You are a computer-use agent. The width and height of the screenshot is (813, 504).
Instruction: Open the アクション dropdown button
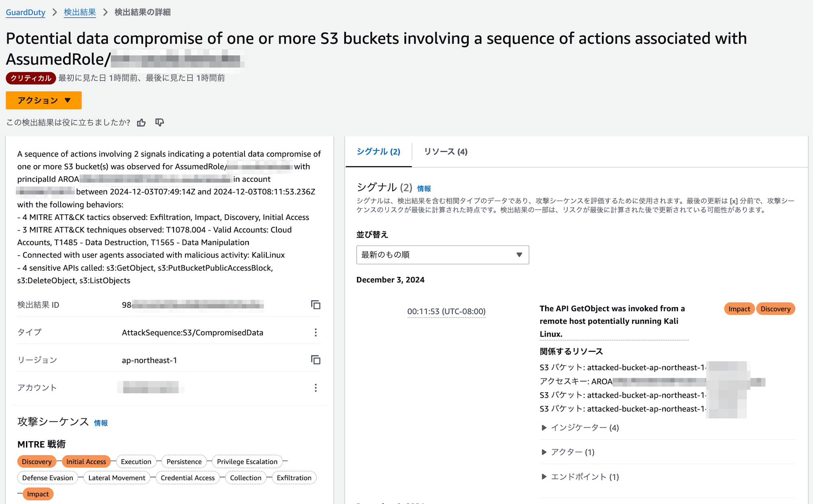43,100
